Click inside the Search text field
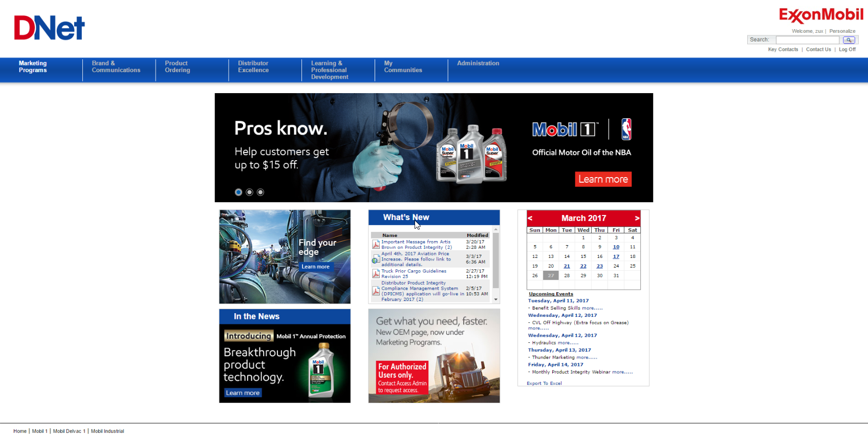The image size is (868, 435). [x=807, y=40]
